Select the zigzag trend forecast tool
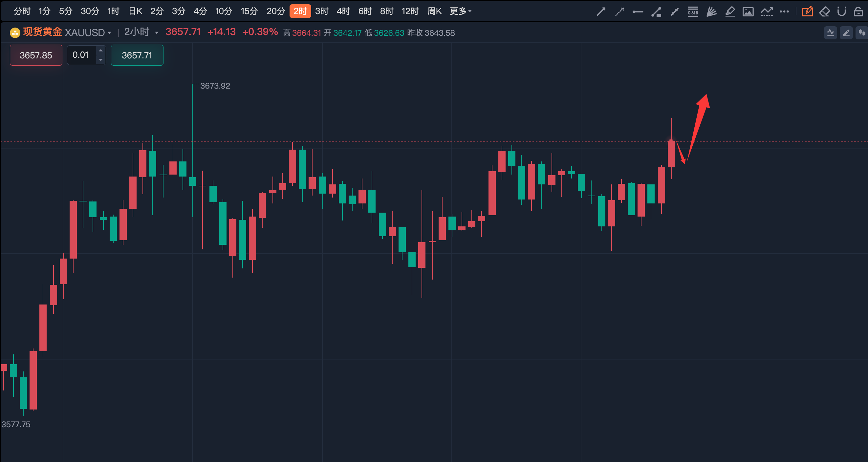The width and height of the screenshot is (868, 462). tap(766, 12)
